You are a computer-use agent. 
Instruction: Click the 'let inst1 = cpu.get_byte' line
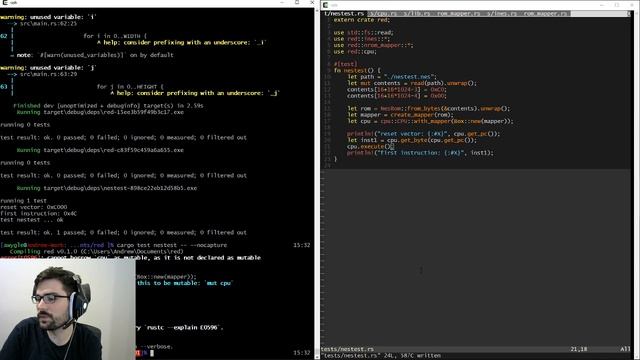(412, 140)
